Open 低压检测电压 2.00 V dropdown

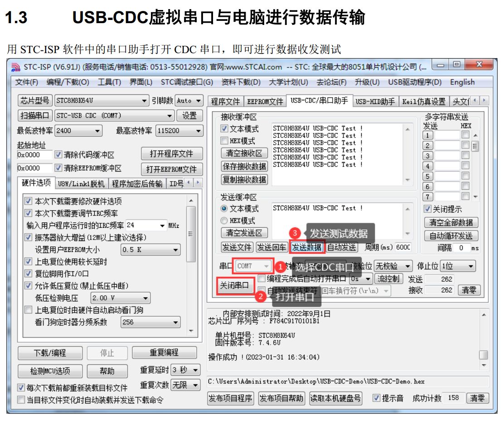pyautogui.click(x=121, y=298)
